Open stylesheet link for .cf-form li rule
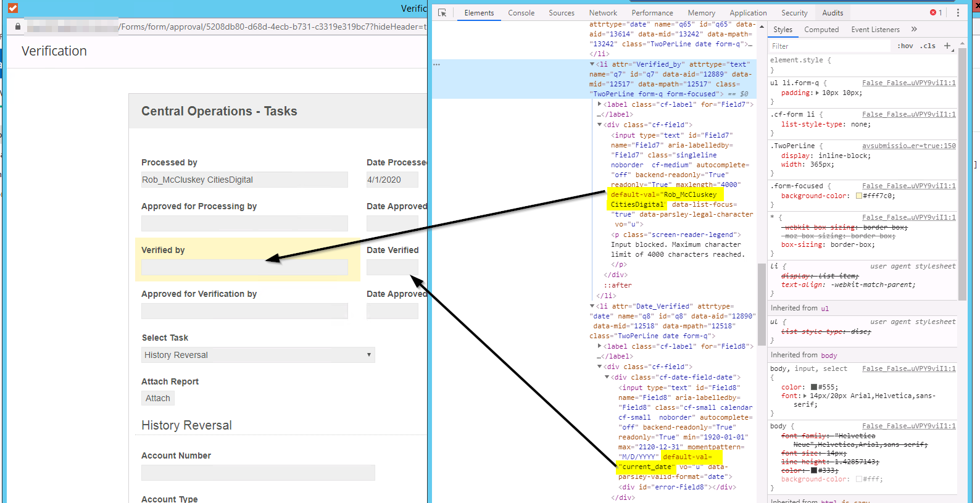The height and width of the screenshot is (503, 980). [x=908, y=114]
